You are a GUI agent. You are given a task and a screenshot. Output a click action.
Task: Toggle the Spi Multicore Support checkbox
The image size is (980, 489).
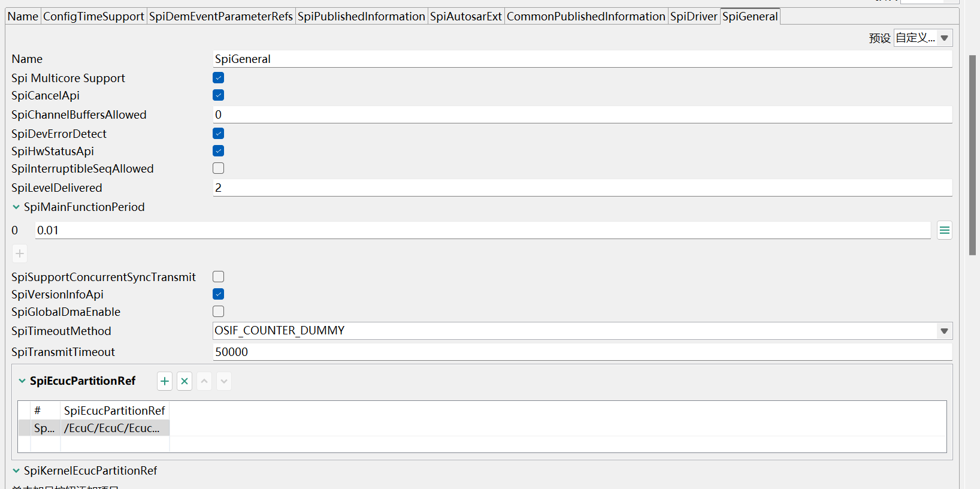(x=219, y=78)
